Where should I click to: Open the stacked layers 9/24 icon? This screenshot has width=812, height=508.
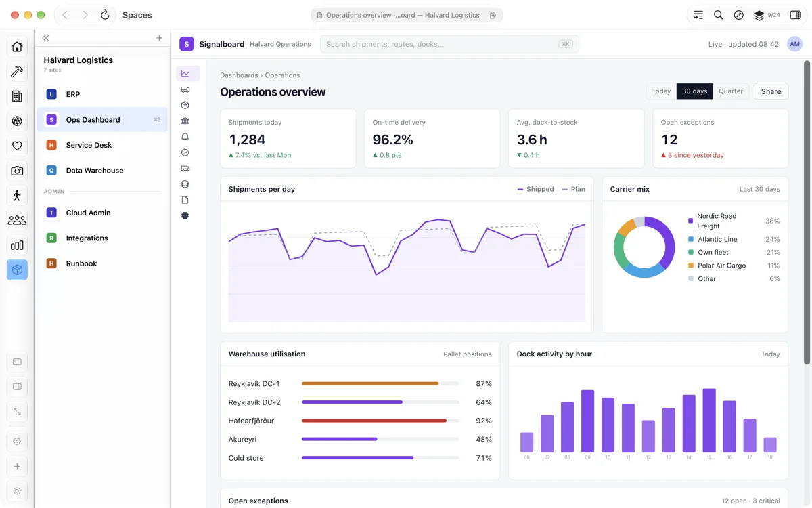[x=767, y=15]
